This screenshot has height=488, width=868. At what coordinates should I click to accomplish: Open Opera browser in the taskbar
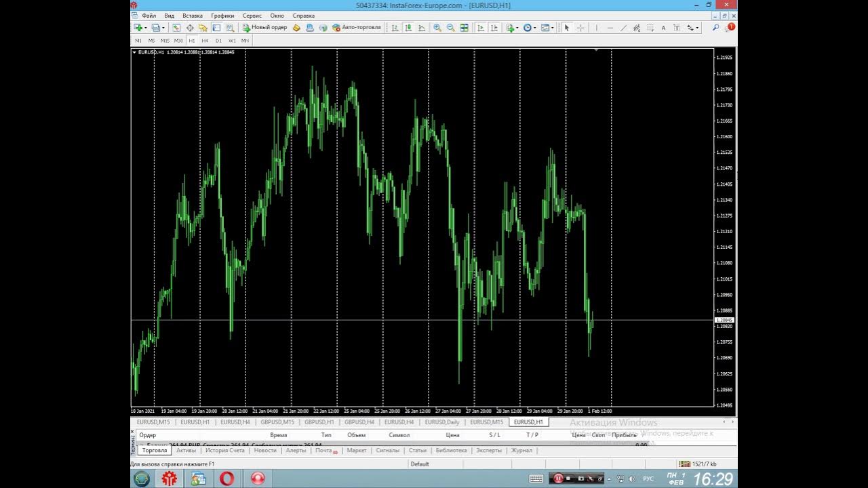coord(227,479)
